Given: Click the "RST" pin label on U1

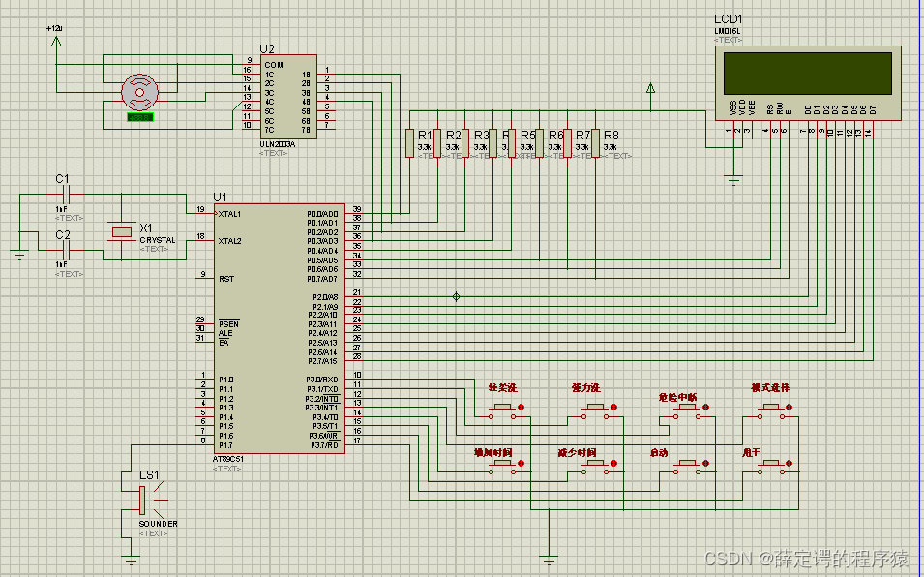Looking at the screenshot, I should click(226, 279).
